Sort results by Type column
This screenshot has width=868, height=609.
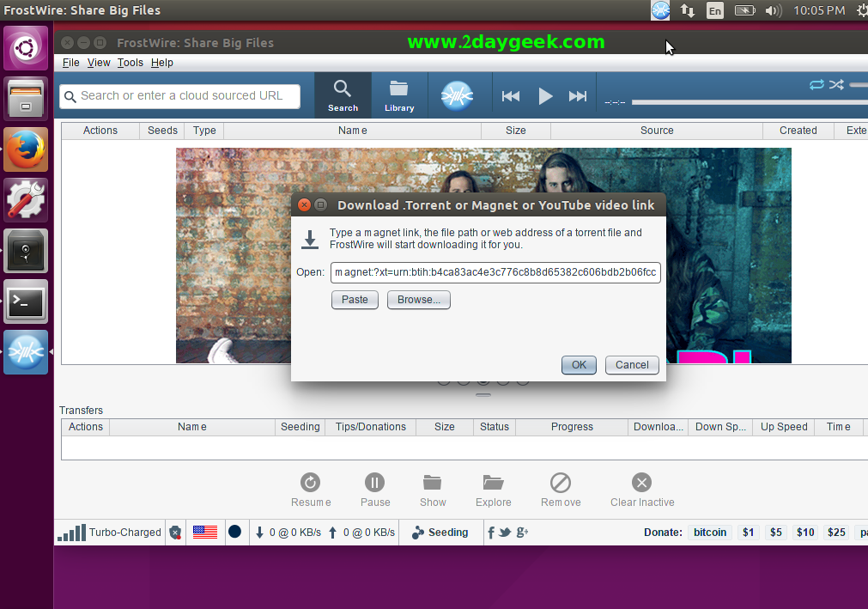[x=205, y=131]
